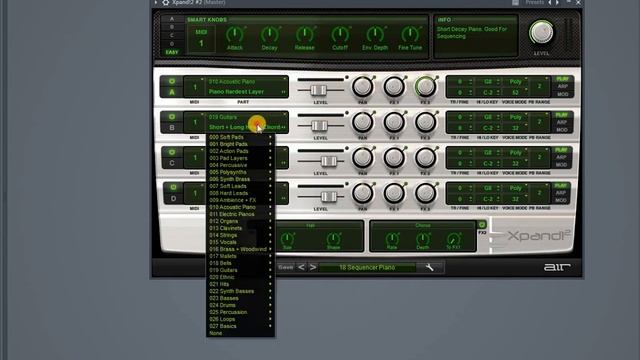Viewport: 640px width, 360px height.
Task: Click the Save preset button
Action: pos(286,267)
